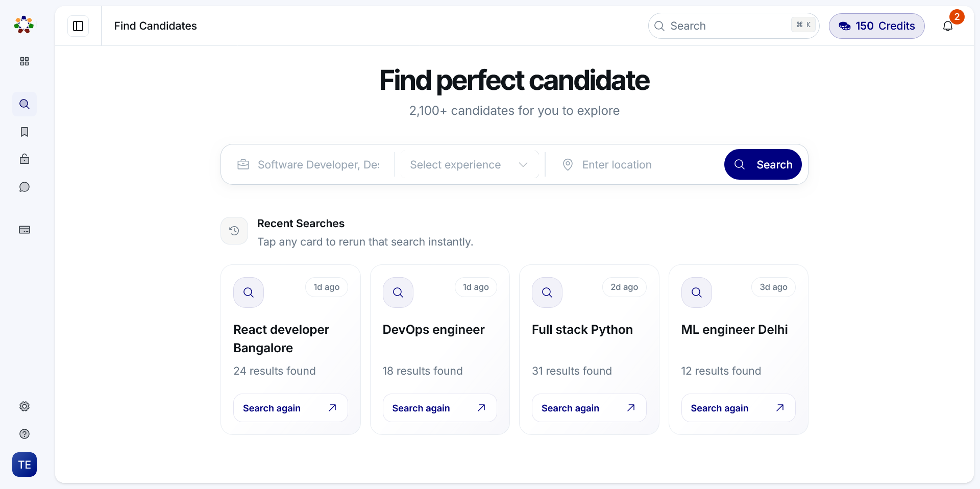Click the unlock icon in the sidebar
The height and width of the screenshot is (489, 980).
point(24,159)
